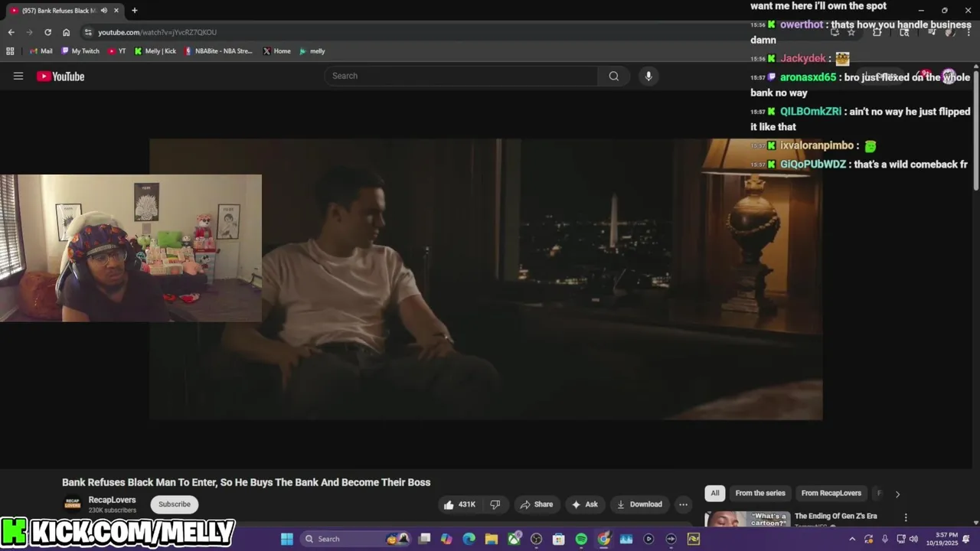This screenshot has width=980, height=551.
Task: Open the Mail bookmark
Action: coord(41,51)
